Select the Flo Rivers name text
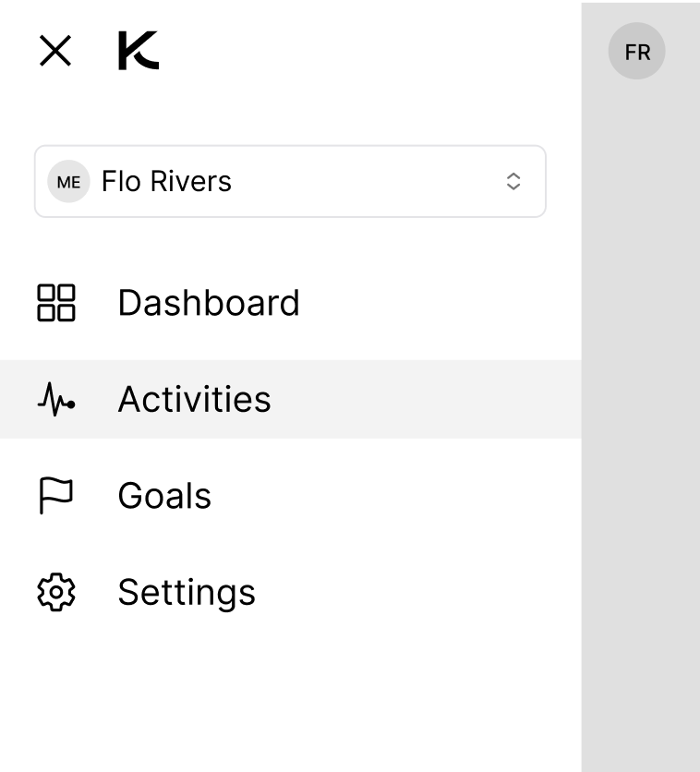The width and height of the screenshot is (700, 772). (166, 182)
